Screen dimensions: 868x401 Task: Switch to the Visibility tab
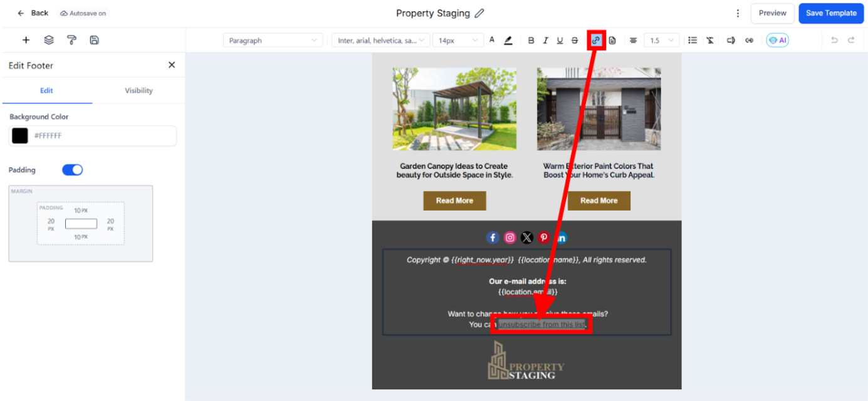point(139,91)
